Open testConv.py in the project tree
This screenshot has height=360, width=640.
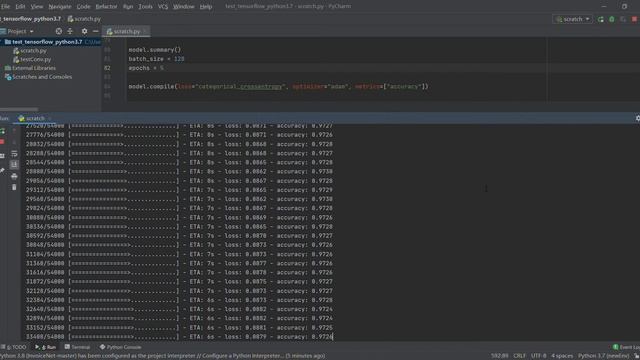[x=36, y=60]
